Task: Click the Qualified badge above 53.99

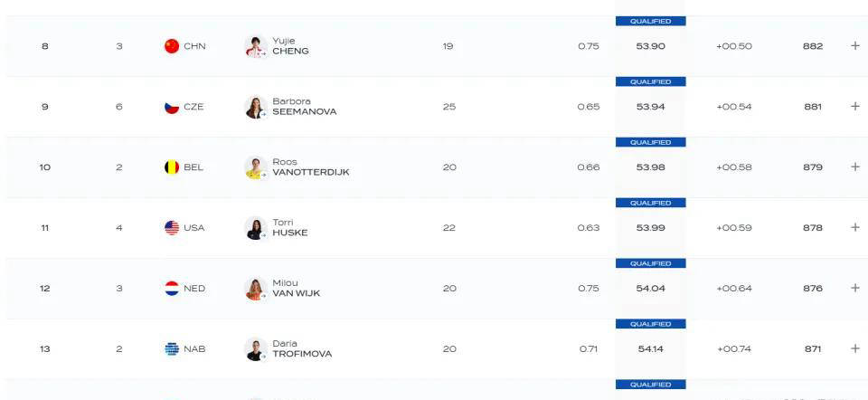Action: [x=650, y=203]
